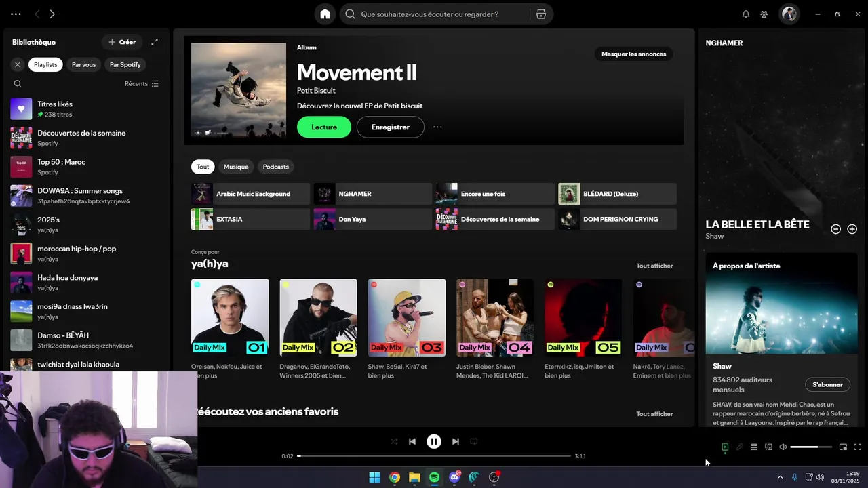Go forward with the right navigation arrow
Screen dimensions: 868x488
point(52,14)
